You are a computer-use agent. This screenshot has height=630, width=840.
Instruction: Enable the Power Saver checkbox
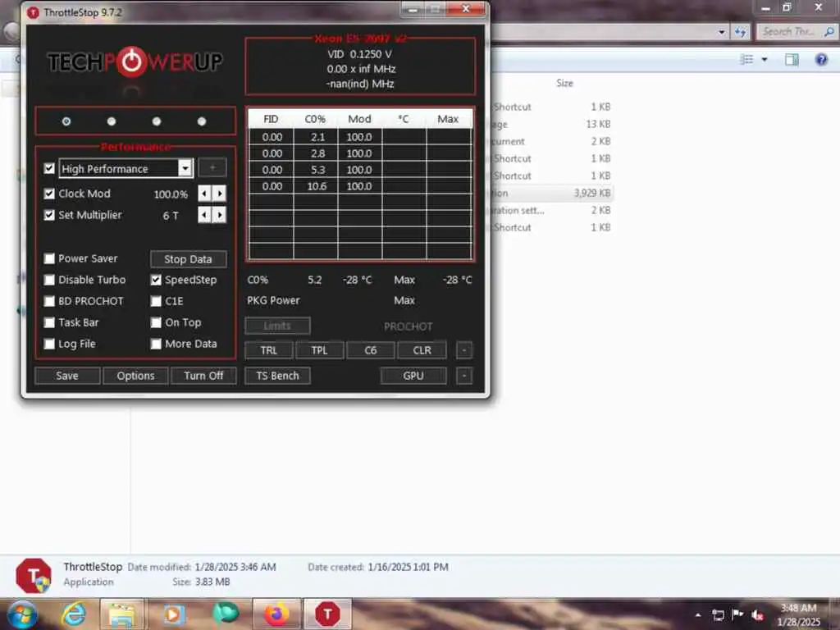[49, 258]
